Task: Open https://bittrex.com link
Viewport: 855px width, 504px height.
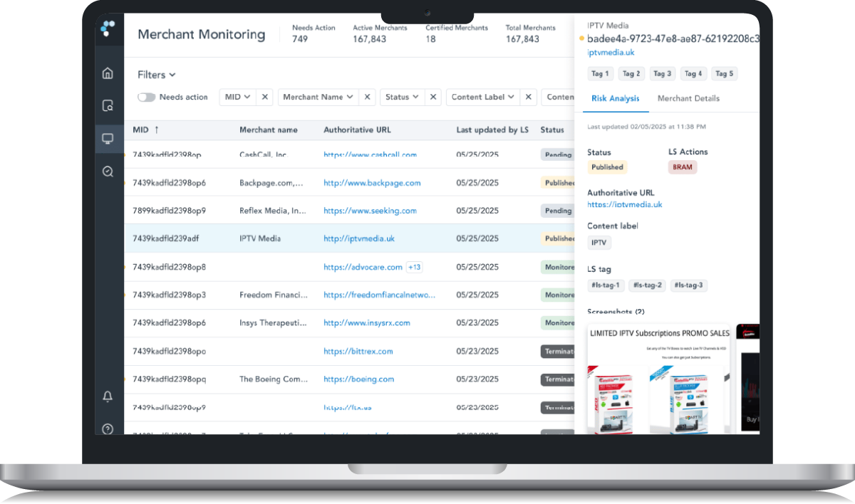Action: click(x=358, y=351)
